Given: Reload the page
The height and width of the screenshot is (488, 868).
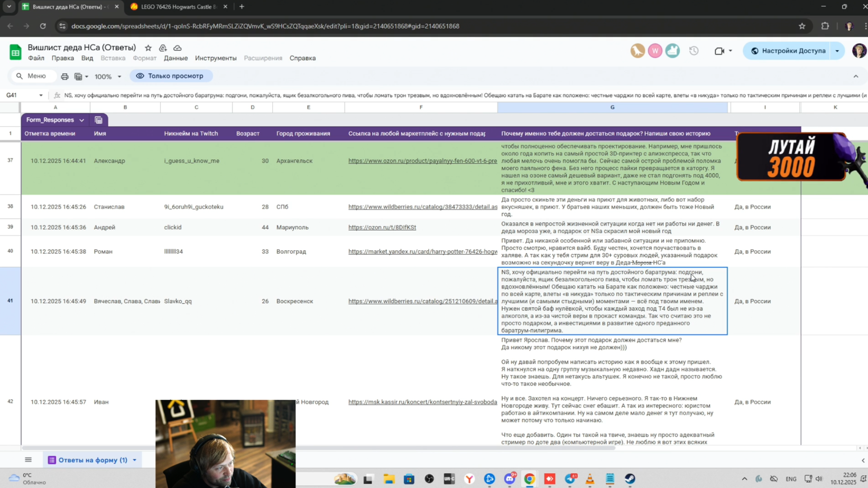Looking at the screenshot, I should coord(43,26).
